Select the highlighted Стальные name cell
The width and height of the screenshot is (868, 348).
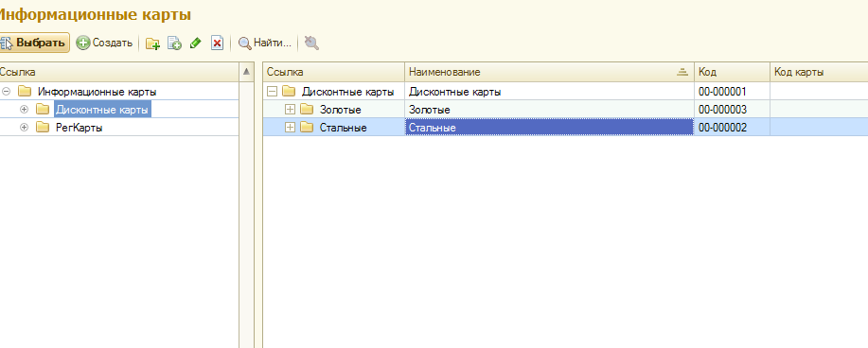click(549, 128)
